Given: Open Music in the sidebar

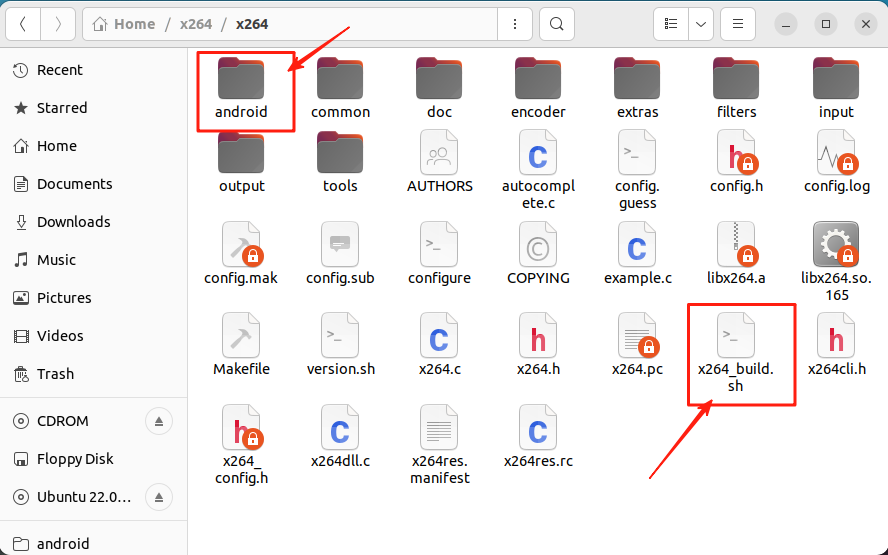Looking at the screenshot, I should 93,259.
